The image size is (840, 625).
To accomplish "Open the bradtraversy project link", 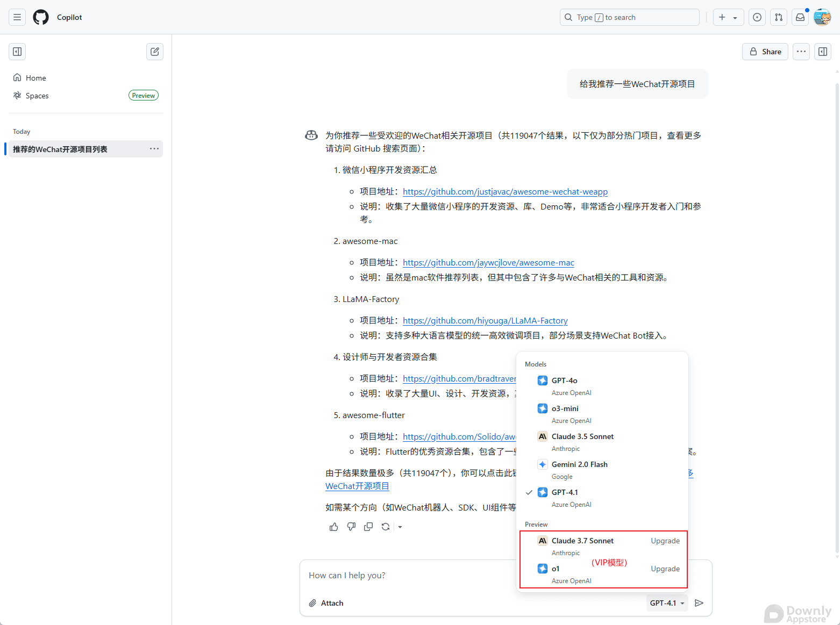I will point(459,378).
